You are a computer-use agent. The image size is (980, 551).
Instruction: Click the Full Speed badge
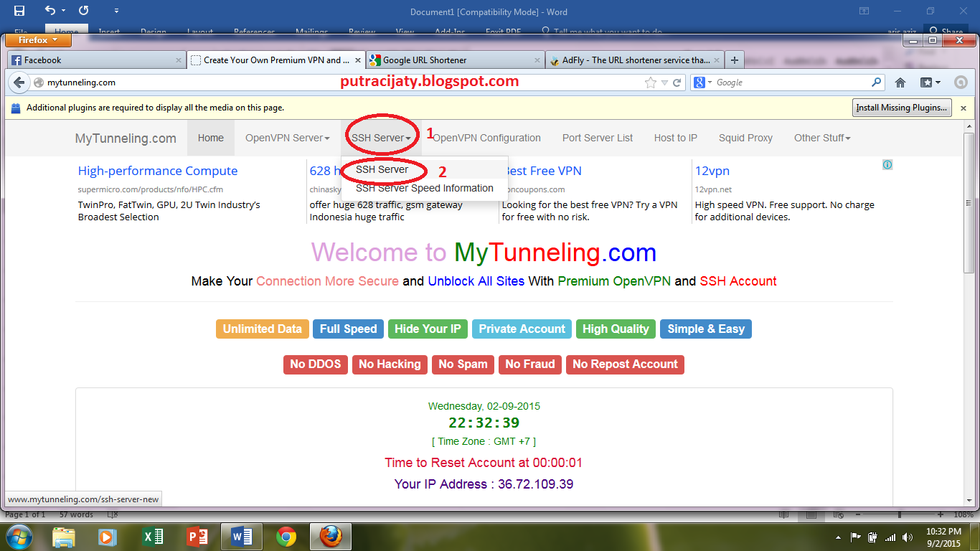348,329
